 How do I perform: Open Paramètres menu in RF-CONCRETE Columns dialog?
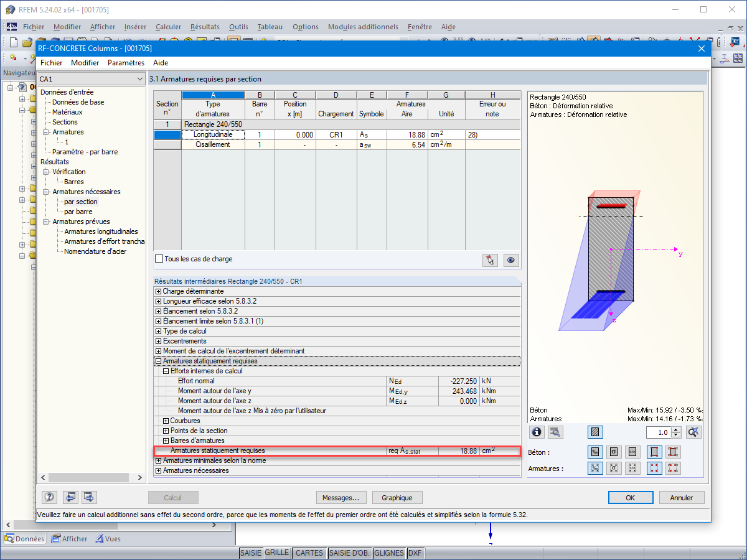click(126, 63)
